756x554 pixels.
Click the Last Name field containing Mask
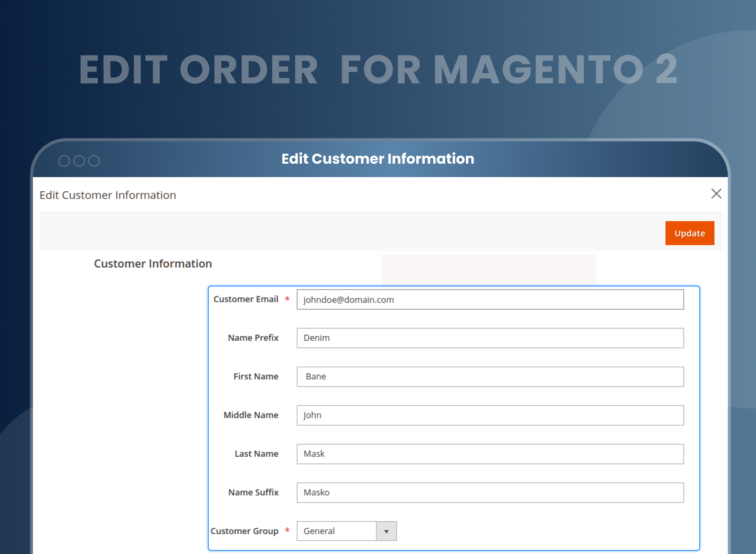490,454
